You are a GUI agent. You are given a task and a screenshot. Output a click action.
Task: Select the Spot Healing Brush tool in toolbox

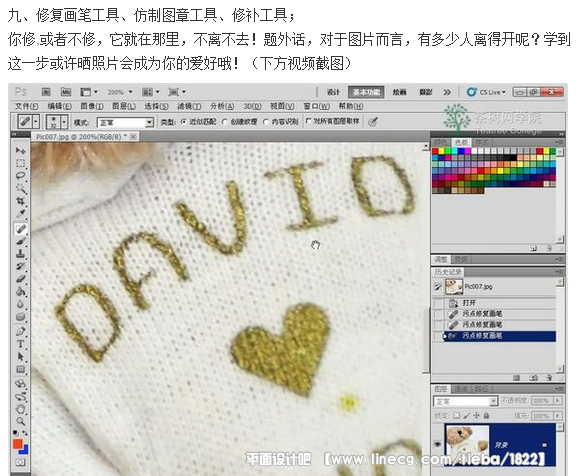coord(20,229)
